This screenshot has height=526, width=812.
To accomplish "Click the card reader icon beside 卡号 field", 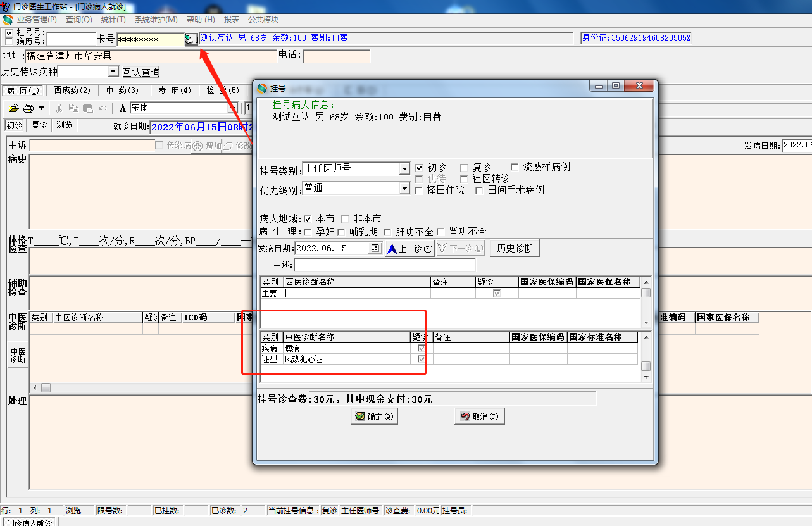I will [190, 39].
